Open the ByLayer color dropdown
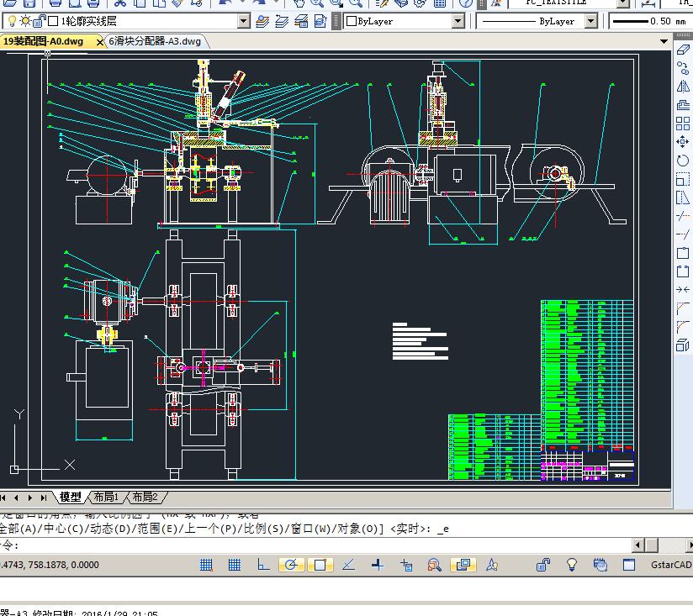 click(x=458, y=21)
